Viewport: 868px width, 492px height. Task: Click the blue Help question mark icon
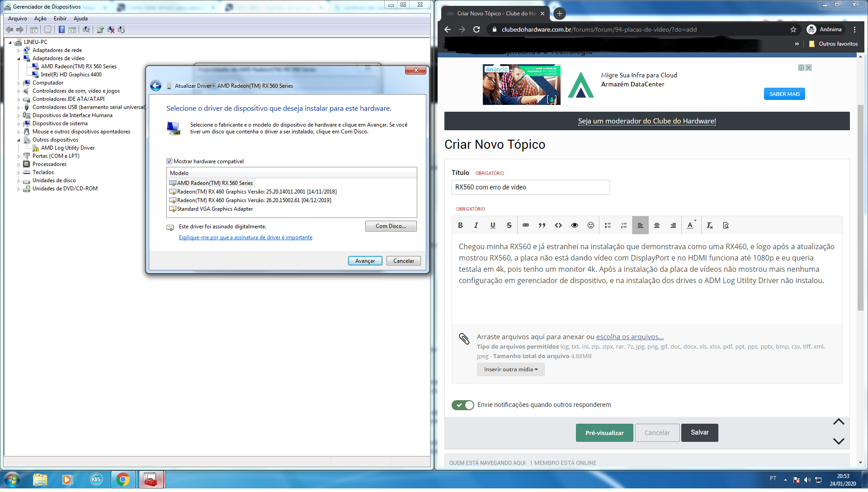61,30
